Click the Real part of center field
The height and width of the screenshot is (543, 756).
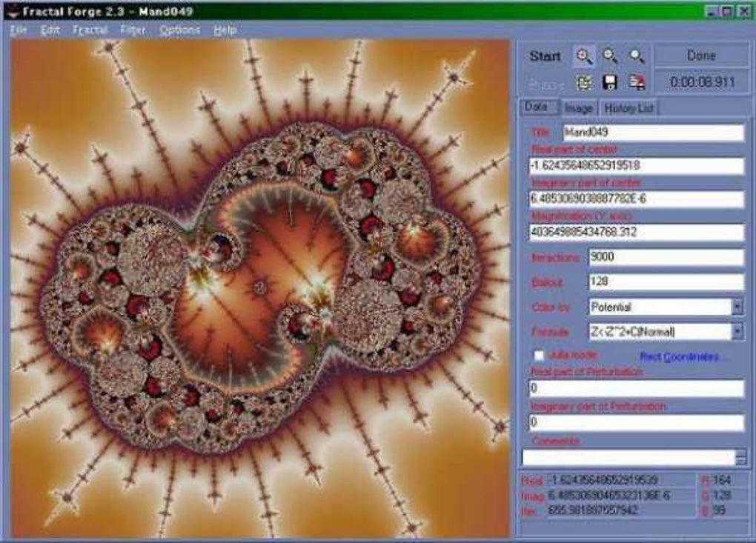click(637, 166)
